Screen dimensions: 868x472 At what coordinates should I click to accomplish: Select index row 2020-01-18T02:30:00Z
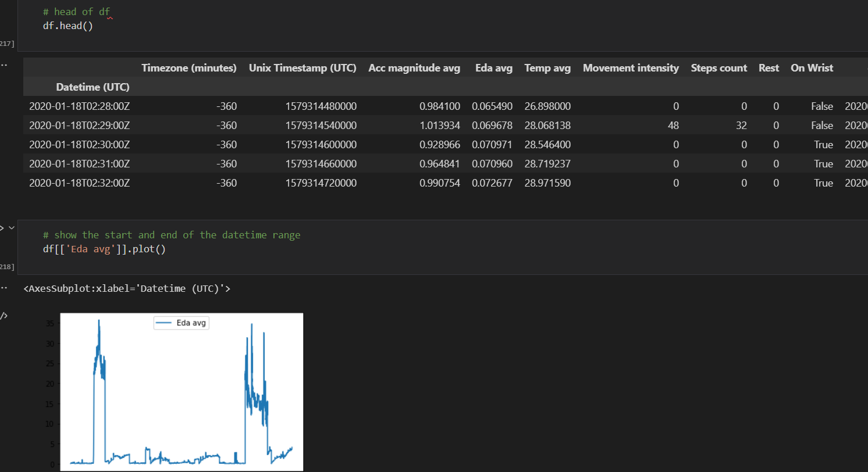pyautogui.click(x=79, y=145)
